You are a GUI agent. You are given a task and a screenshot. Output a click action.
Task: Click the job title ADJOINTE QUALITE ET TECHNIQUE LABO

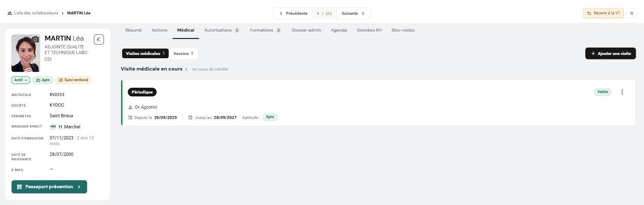[66, 50]
